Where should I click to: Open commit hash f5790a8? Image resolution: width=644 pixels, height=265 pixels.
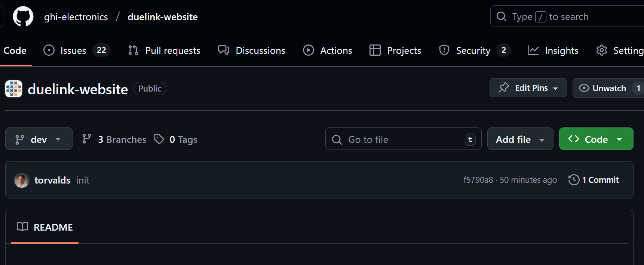[x=478, y=180]
